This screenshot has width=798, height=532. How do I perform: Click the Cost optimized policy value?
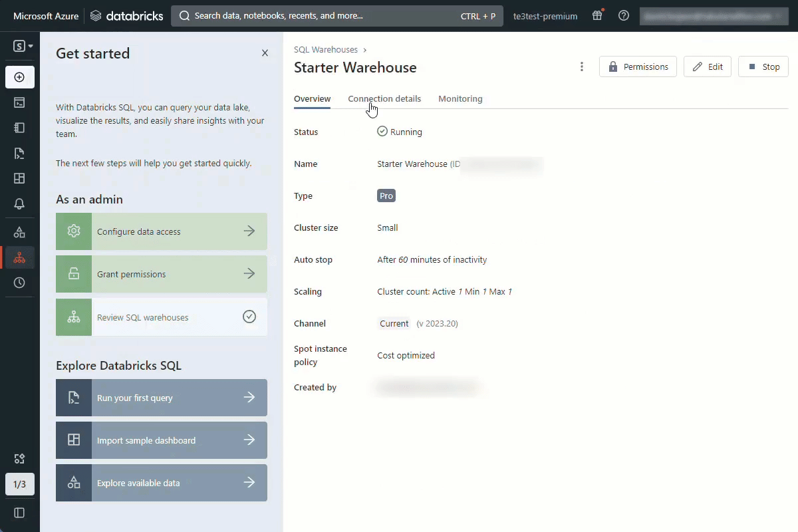pos(406,356)
